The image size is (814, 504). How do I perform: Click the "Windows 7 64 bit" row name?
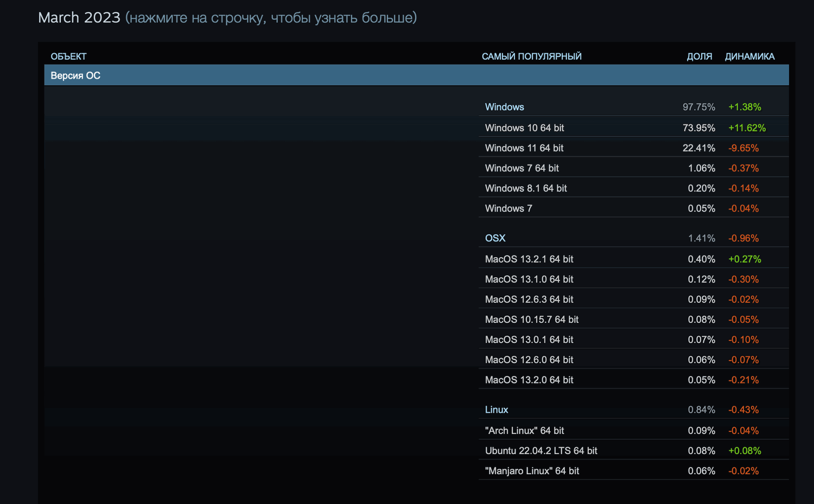tap(522, 168)
